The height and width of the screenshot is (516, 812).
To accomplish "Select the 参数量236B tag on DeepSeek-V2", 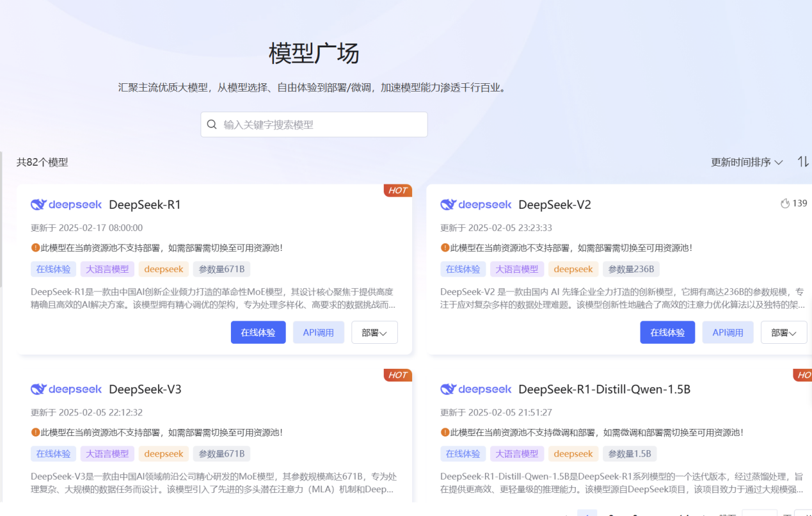I will click(x=631, y=270).
